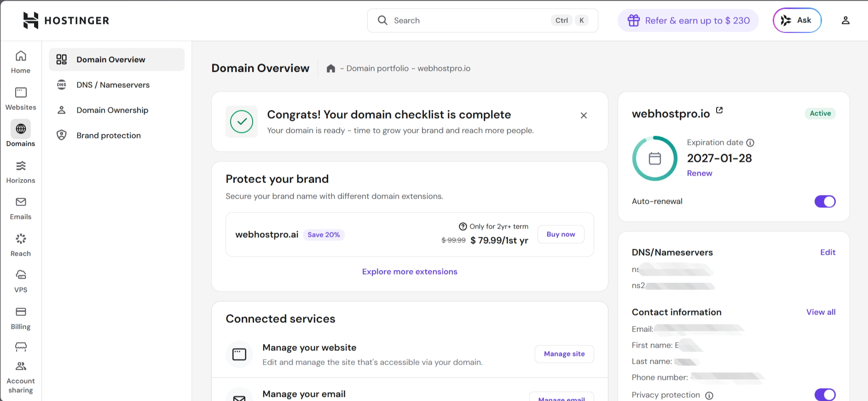Click the Manage site button
This screenshot has width=868, height=401.
(564, 354)
